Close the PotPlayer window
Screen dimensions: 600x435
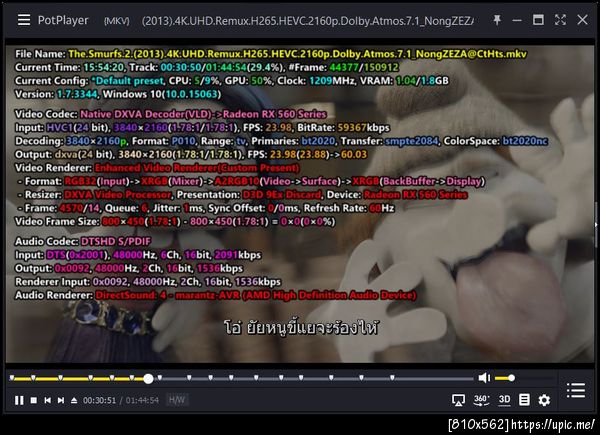582,20
